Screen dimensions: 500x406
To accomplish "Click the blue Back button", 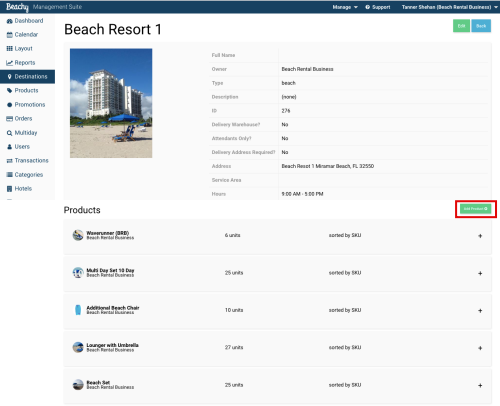I will click(481, 26).
